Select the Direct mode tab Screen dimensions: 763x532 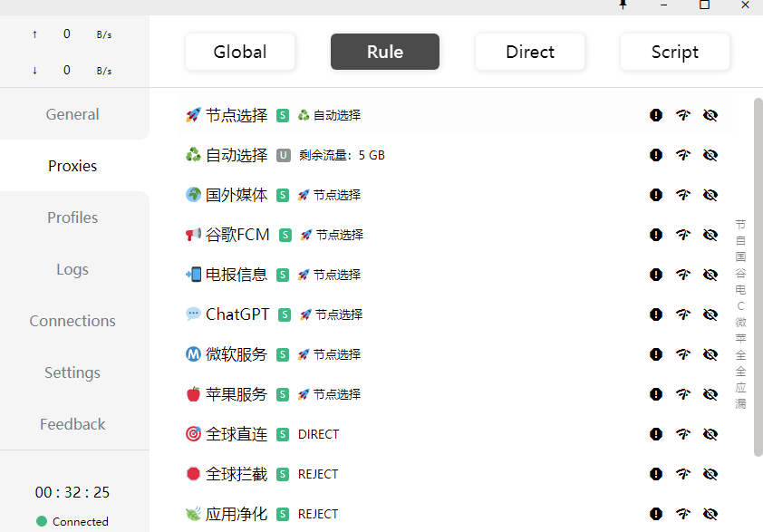point(529,52)
